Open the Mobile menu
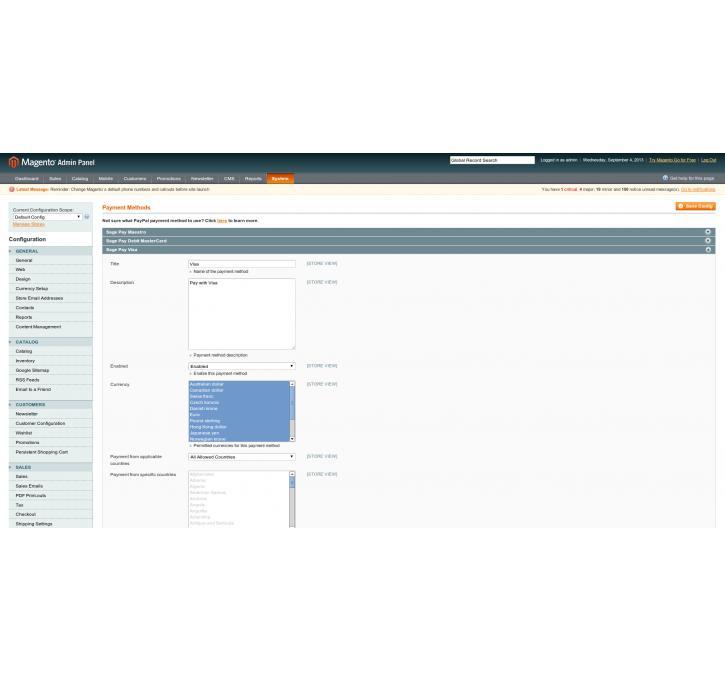The width and height of the screenshot is (725, 680). point(105,178)
